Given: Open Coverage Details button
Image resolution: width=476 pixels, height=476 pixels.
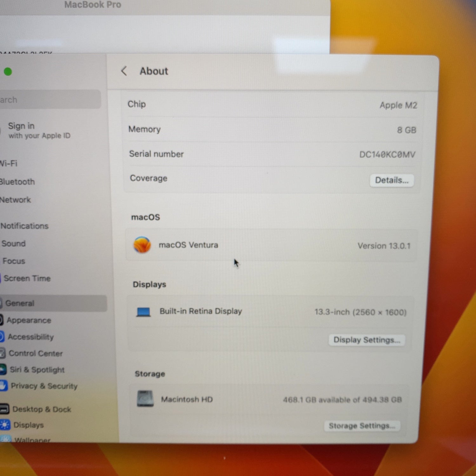Looking at the screenshot, I should pyautogui.click(x=392, y=180).
